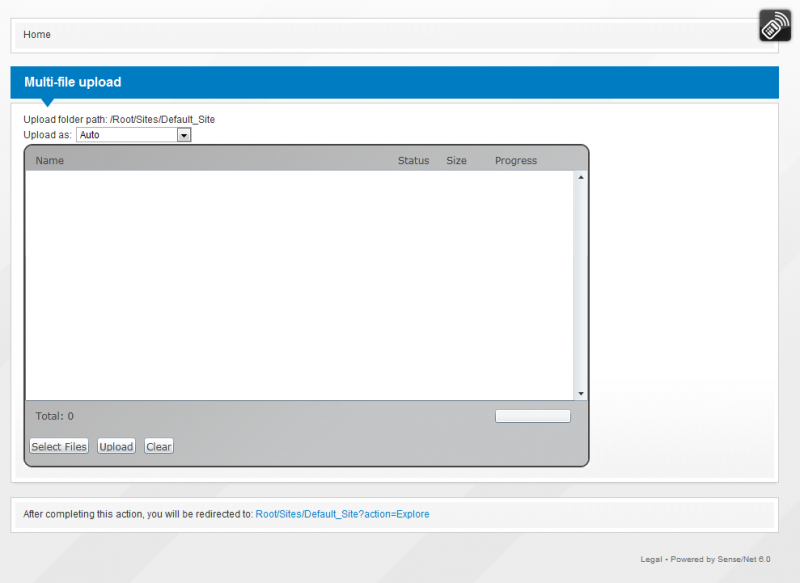800x583 pixels.
Task: Click the Status column header
Action: [413, 161]
